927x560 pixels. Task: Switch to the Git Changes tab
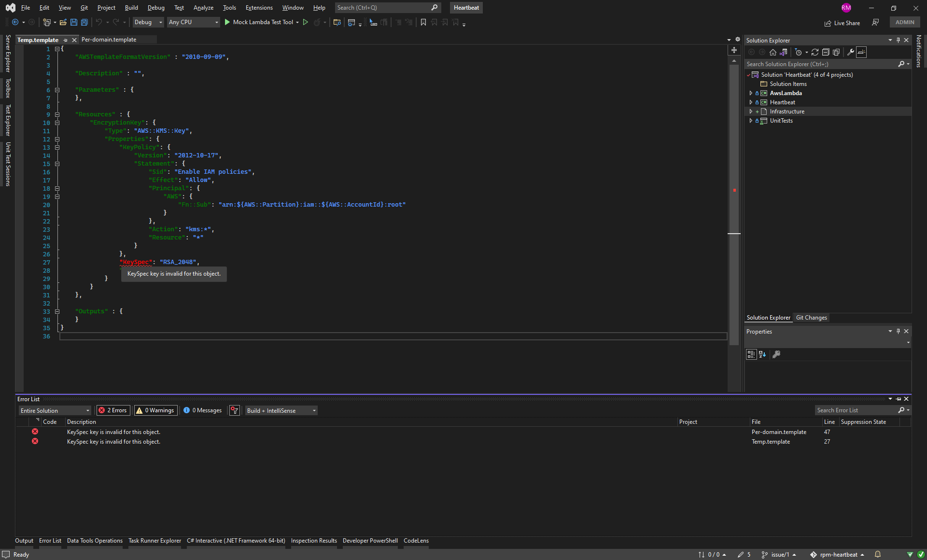pyautogui.click(x=811, y=318)
